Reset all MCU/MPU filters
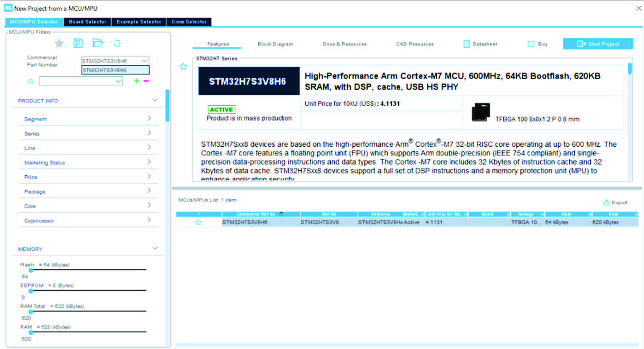This screenshot has height=349, width=644. point(117,43)
